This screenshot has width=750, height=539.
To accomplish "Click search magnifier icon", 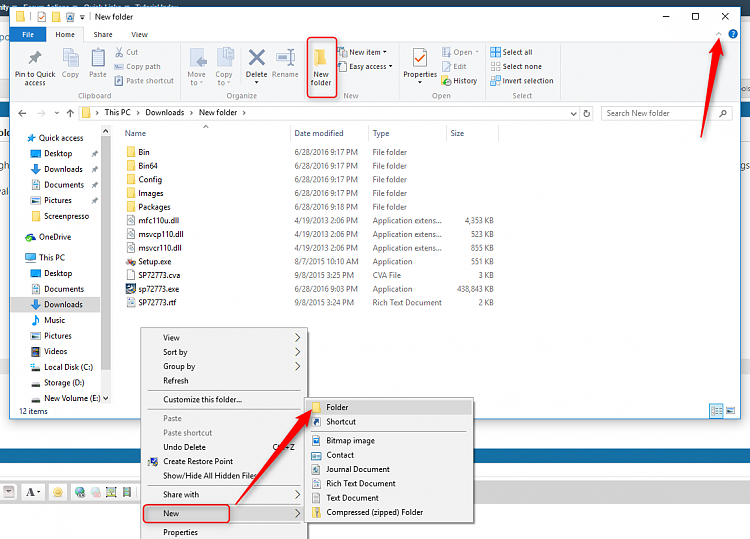I will tap(723, 113).
